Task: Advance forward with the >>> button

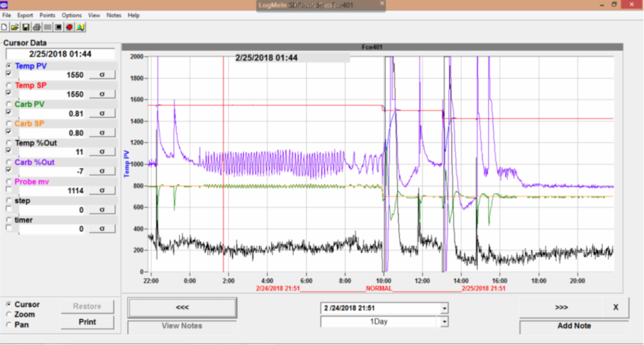Action: pos(561,307)
